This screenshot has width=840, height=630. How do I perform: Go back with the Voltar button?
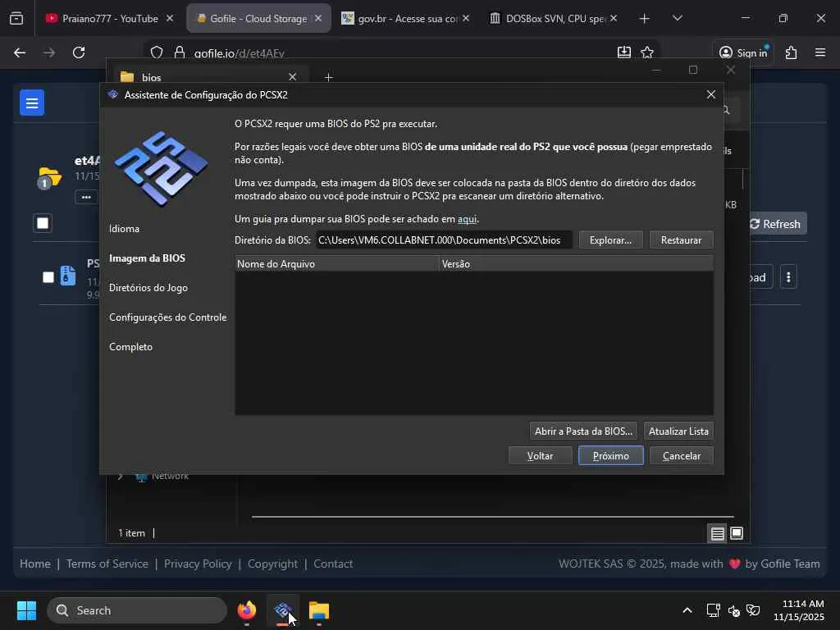540,456
